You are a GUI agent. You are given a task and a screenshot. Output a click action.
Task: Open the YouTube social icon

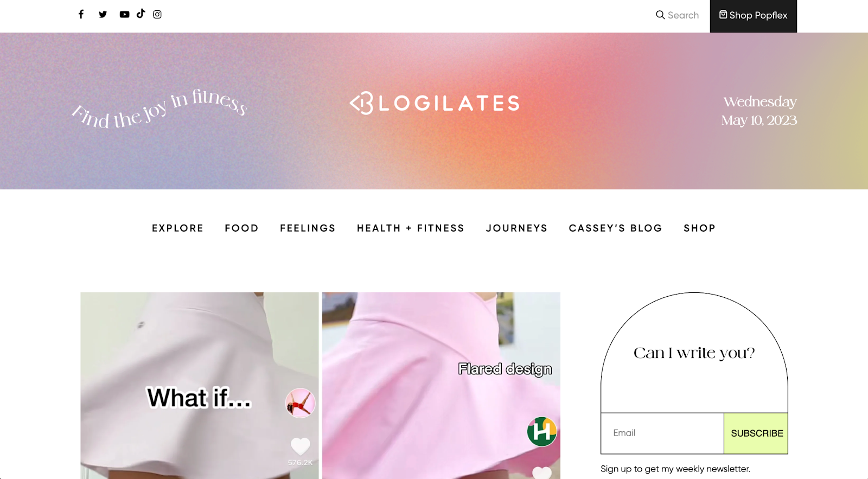[124, 14]
